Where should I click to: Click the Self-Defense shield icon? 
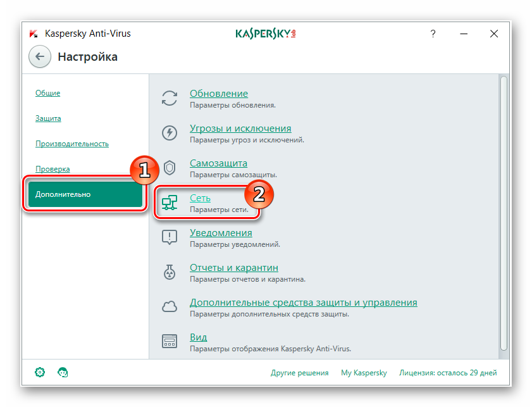[x=170, y=168]
